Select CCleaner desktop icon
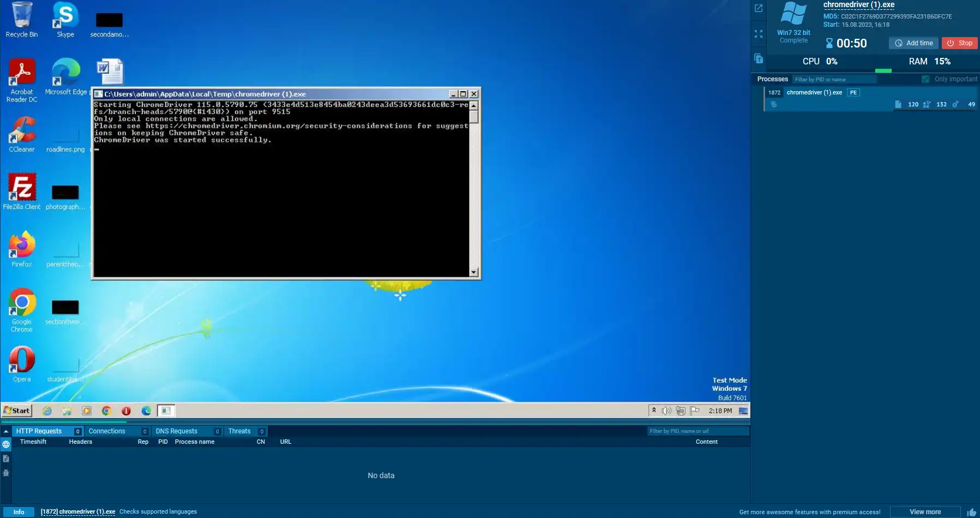The height and width of the screenshot is (518, 980). click(22, 134)
